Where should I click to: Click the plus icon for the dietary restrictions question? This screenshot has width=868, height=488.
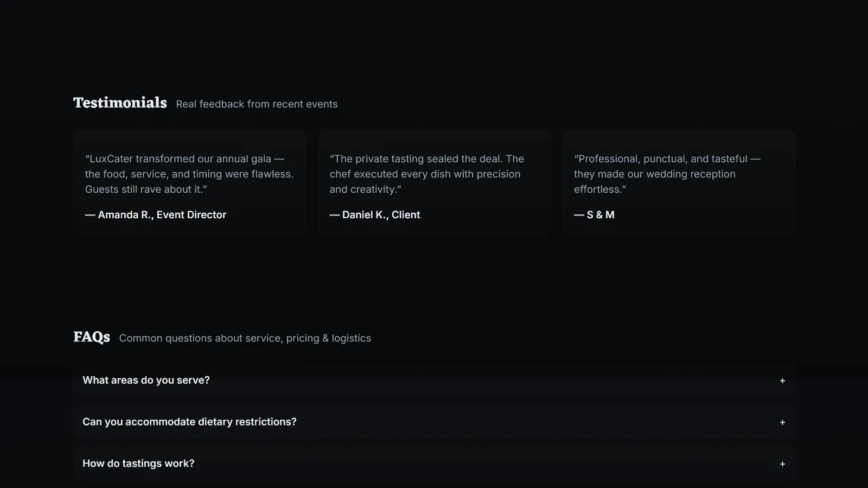[782, 422]
